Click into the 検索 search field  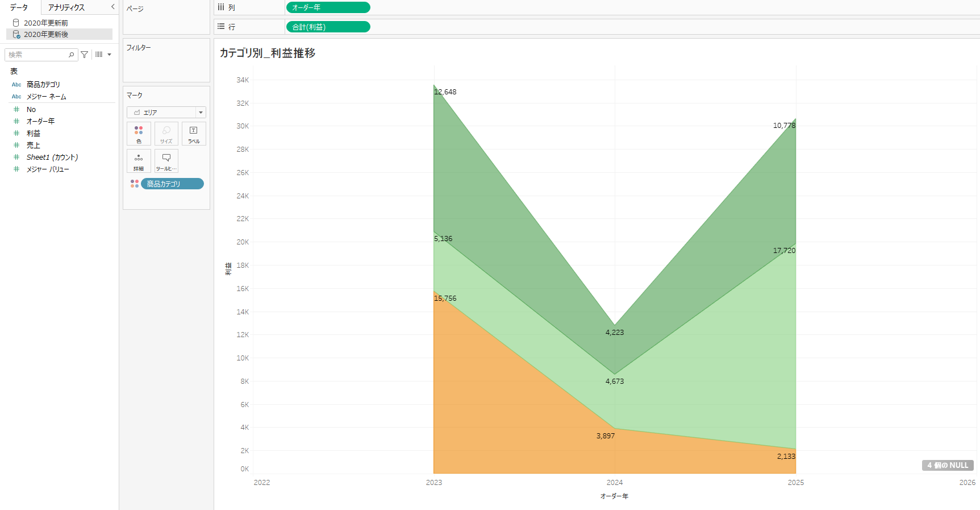coord(37,55)
